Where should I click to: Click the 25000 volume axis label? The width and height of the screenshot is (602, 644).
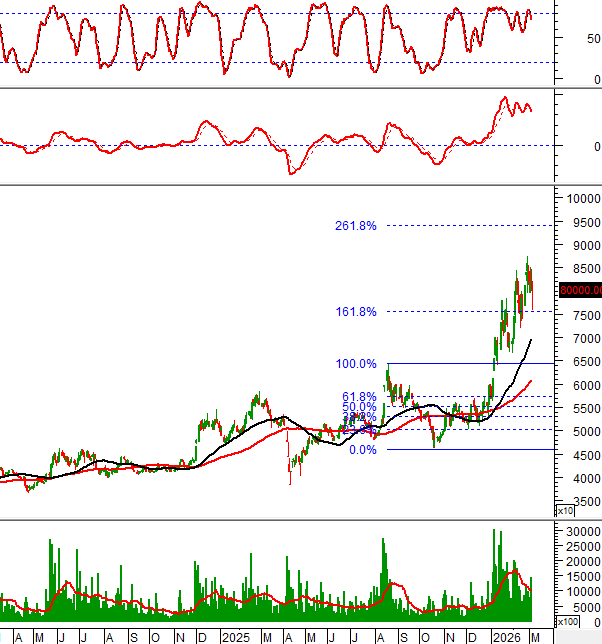[x=581, y=545]
